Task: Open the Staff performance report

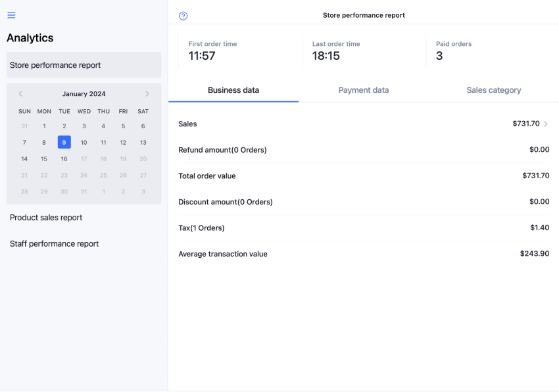Action: tap(54, 243)
